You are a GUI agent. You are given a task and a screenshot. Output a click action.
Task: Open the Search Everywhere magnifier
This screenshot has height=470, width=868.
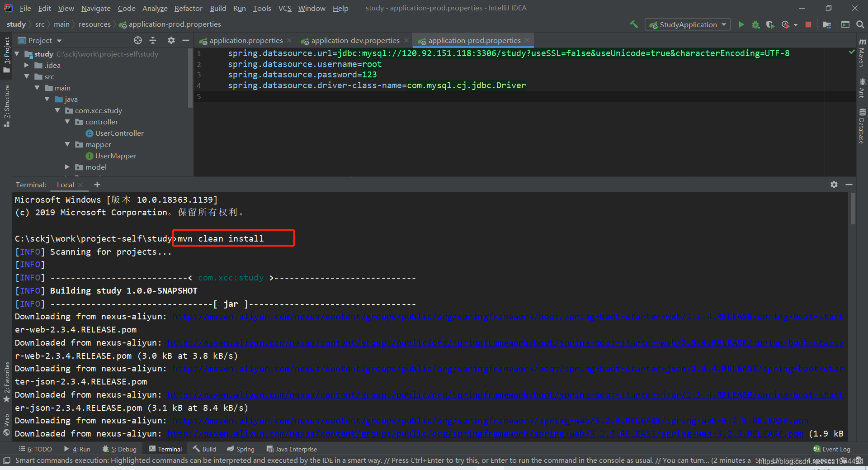[x=860, y=24]
